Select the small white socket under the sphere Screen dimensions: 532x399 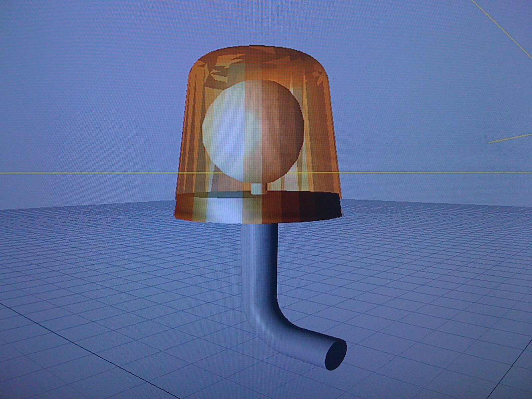point(258,189)
